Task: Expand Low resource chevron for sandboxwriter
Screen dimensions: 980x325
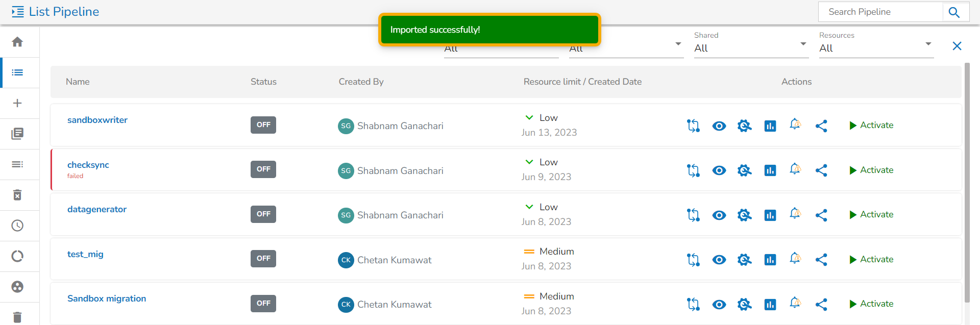Action: [529, 118]
